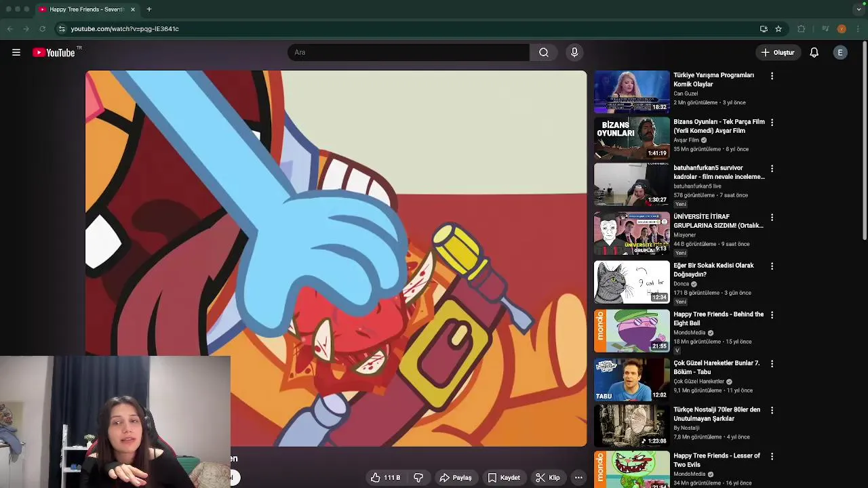The height and width of the screenshot is (488, 868).
Task: Open the Türkçe Nostalji thumbnail
Action: [x=632, y=426]
